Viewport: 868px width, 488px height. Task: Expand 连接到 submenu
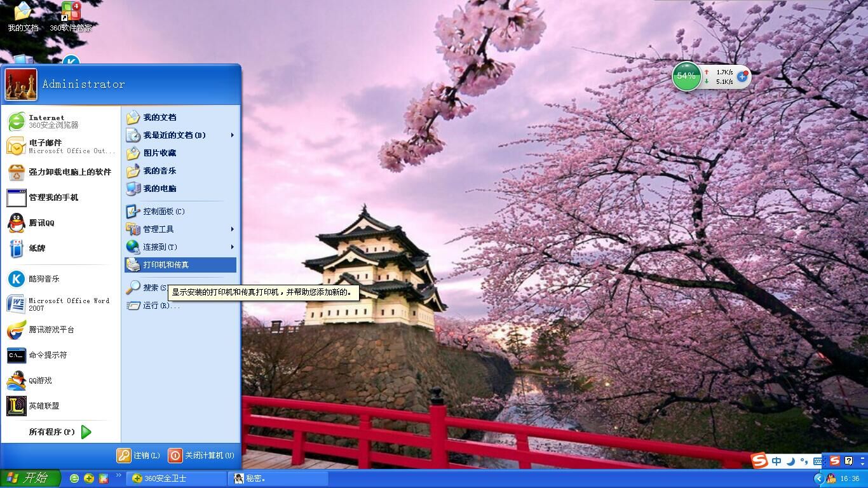(x=180, y=247)
